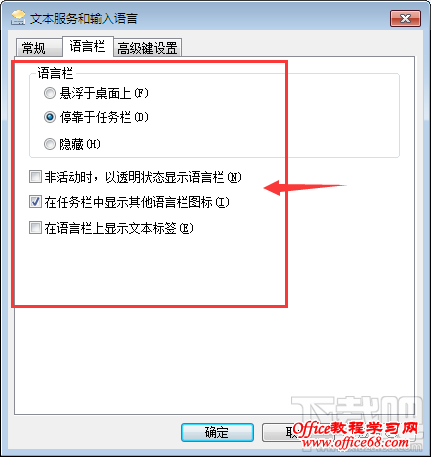The height and width of the screenshot is (457, 431).
Task: Close the 文本服务和输入语言 dialog
Action: pyautogui.click(x=405, y=18)
